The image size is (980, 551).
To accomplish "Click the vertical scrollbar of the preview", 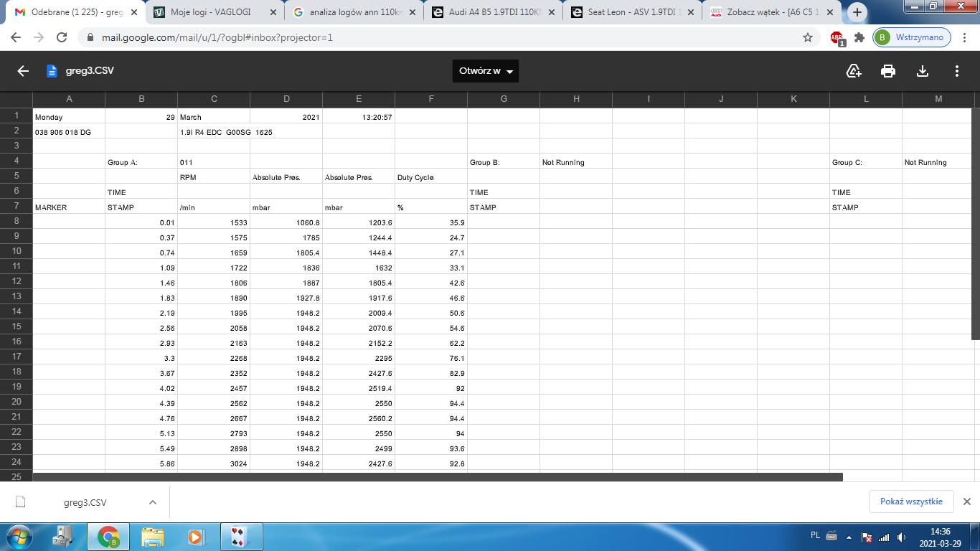I will click(x=976, y=224).
